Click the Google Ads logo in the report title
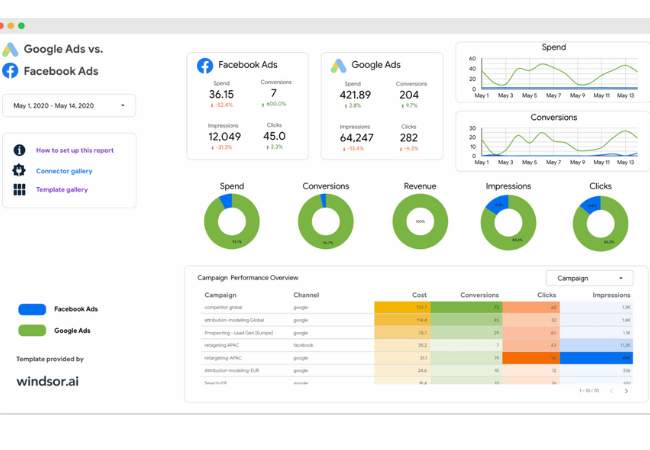This screenshot has width=650, height=450. 11,49
